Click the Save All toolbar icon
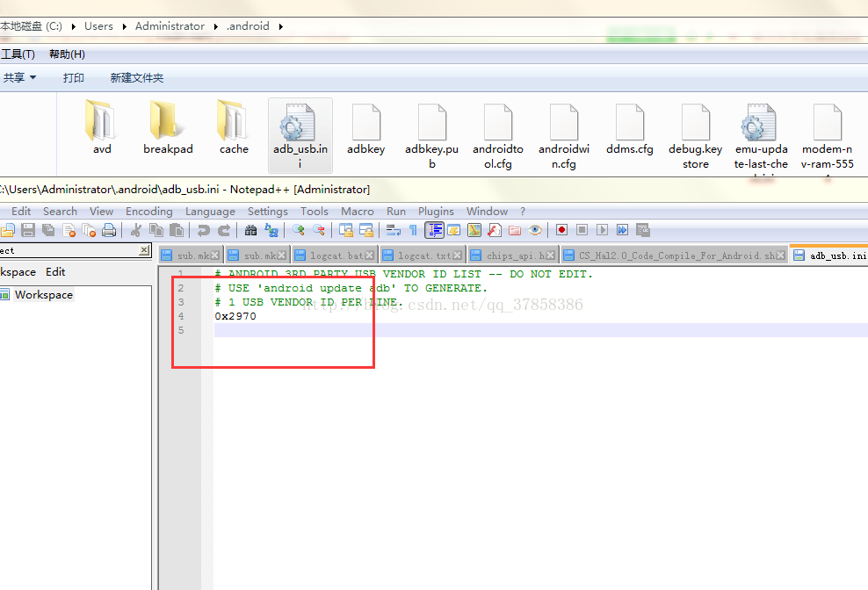868x590 pixels. [48, 230]
